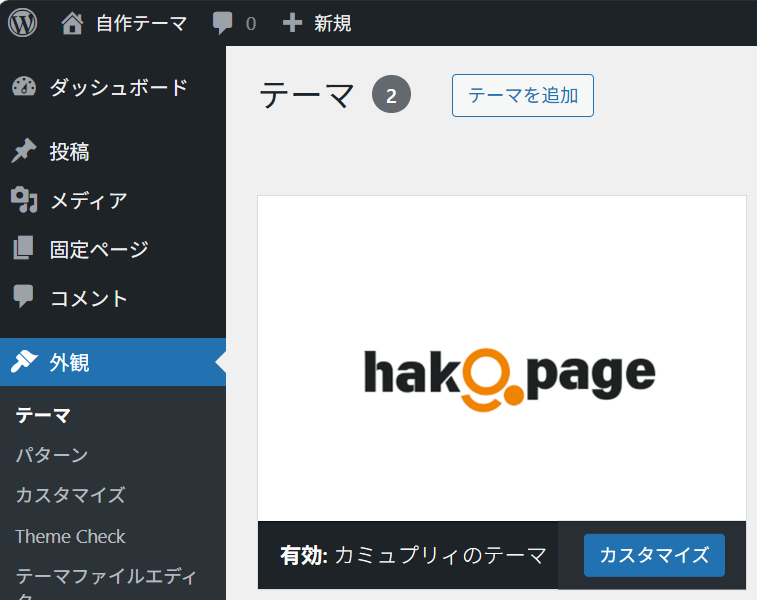Viewport: 757px width, 600px height.
Task: Click the blue カスタマイズ button on theme card
Action: pos(654,555)
